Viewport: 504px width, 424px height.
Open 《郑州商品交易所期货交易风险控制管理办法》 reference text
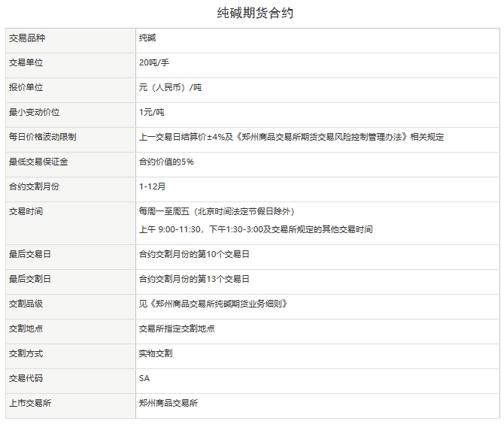321,138
